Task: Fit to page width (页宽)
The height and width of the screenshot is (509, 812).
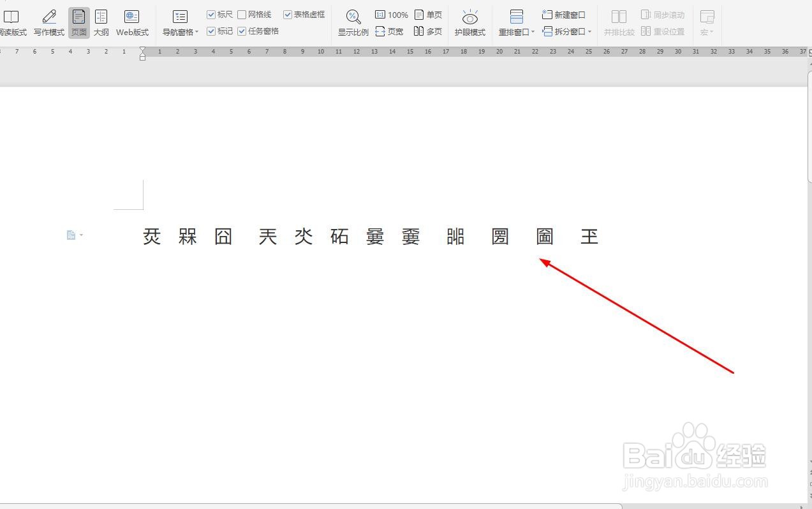Action: pyautogui.click(x=390, y=31)
